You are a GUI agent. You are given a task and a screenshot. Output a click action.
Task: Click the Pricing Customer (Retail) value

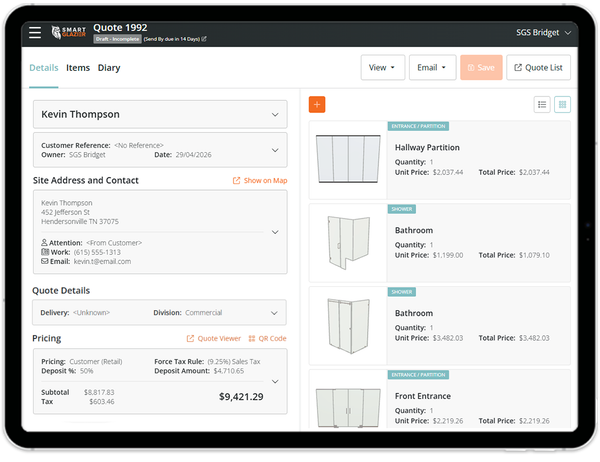[96, 362]
